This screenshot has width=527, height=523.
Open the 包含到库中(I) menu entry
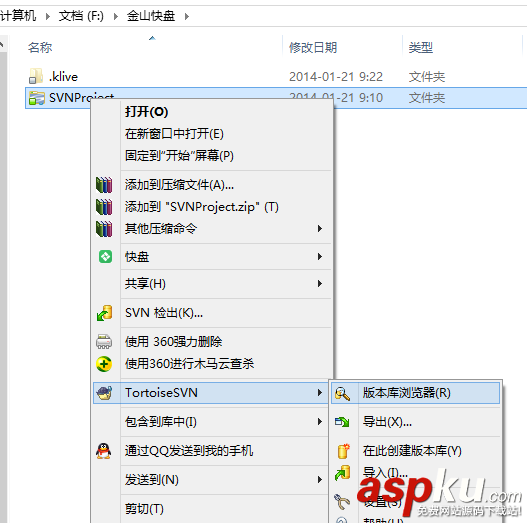point(161,421)
